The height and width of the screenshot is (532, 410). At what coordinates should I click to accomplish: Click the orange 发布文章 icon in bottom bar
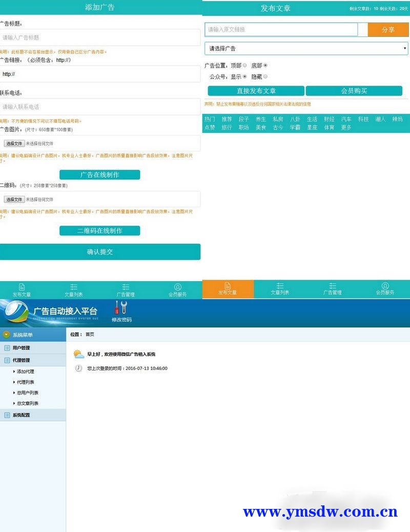(x=228, y=286)
